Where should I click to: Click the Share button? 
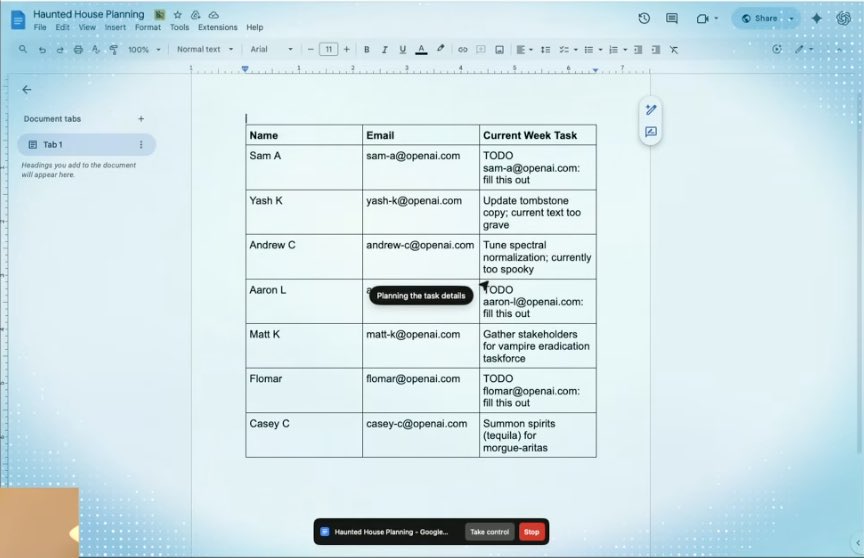point(759,18)
